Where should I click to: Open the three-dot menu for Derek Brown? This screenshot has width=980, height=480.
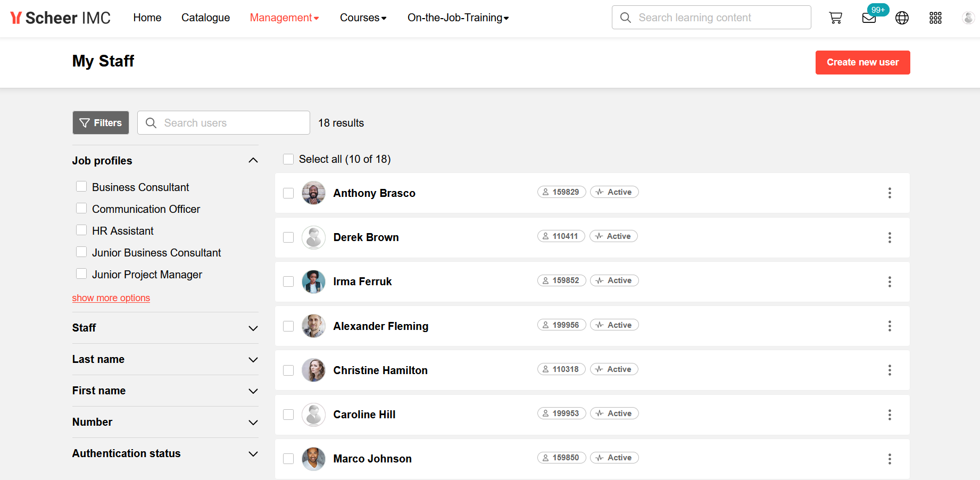point(890,237)
